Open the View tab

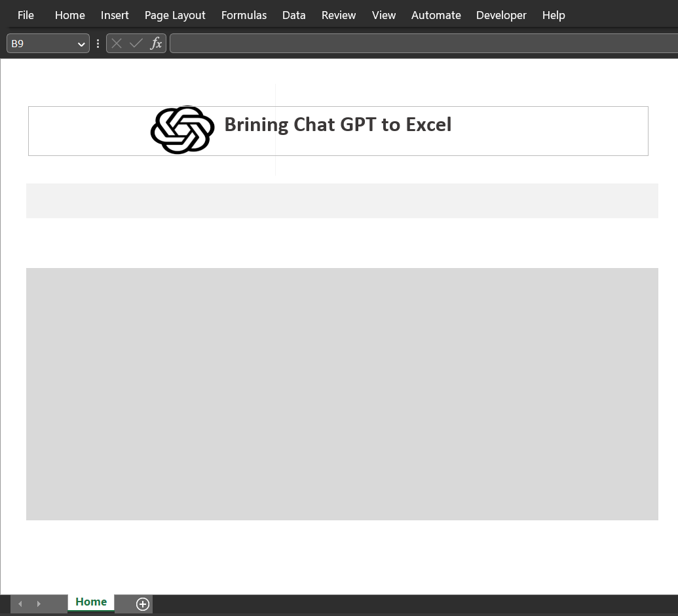point(383,15)
